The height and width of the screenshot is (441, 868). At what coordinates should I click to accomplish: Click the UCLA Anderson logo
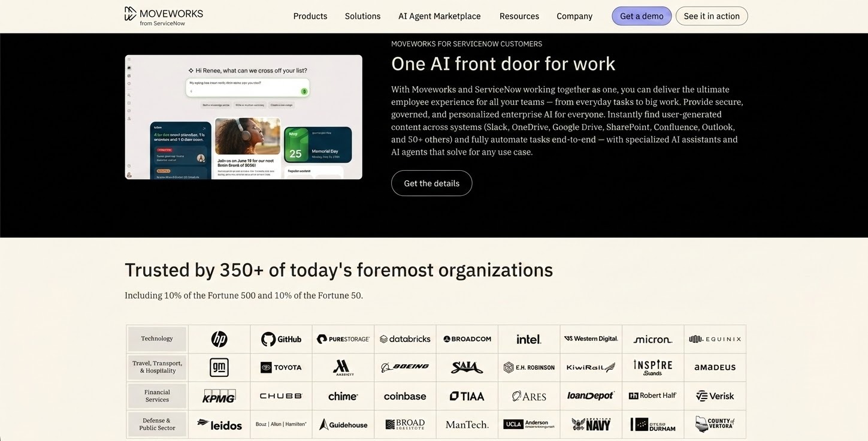529,424
